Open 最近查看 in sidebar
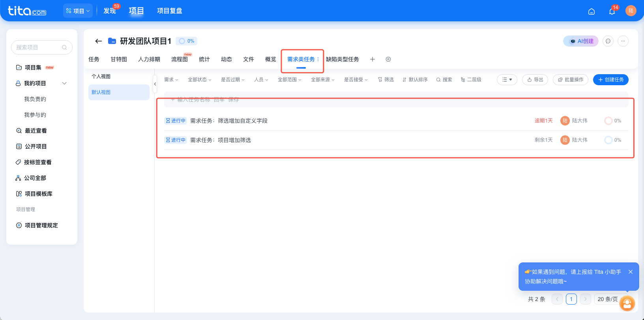644x320 pixels. point(32,131)
